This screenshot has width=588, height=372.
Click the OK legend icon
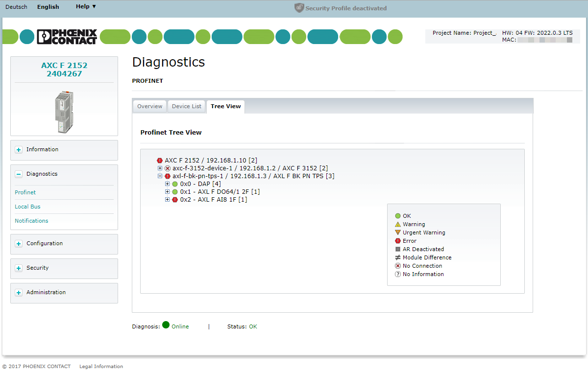[398, 216]
